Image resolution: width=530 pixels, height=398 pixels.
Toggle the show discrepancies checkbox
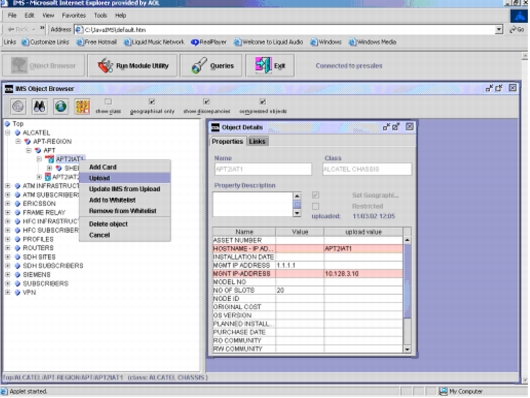point(206,101)
